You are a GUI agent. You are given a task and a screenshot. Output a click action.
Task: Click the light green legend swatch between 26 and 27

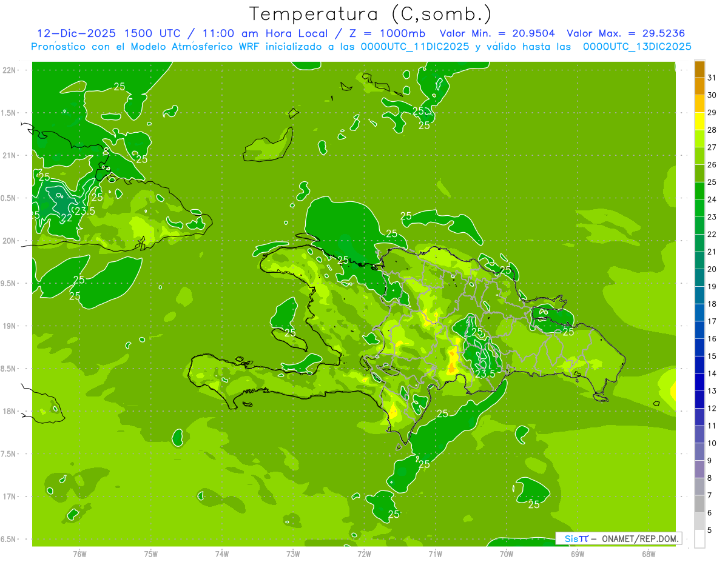click(x=699, y=156)
